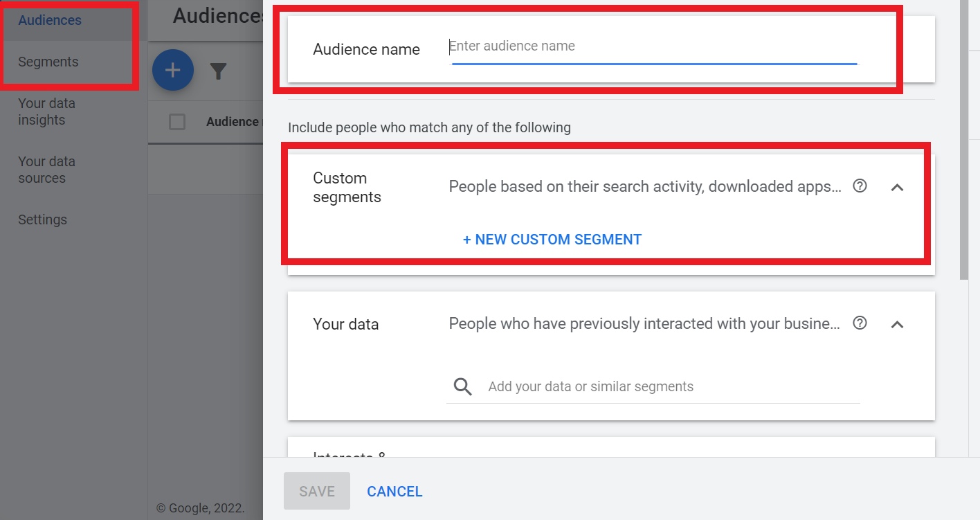Collapse the Your data section

(x=897, y=323)
